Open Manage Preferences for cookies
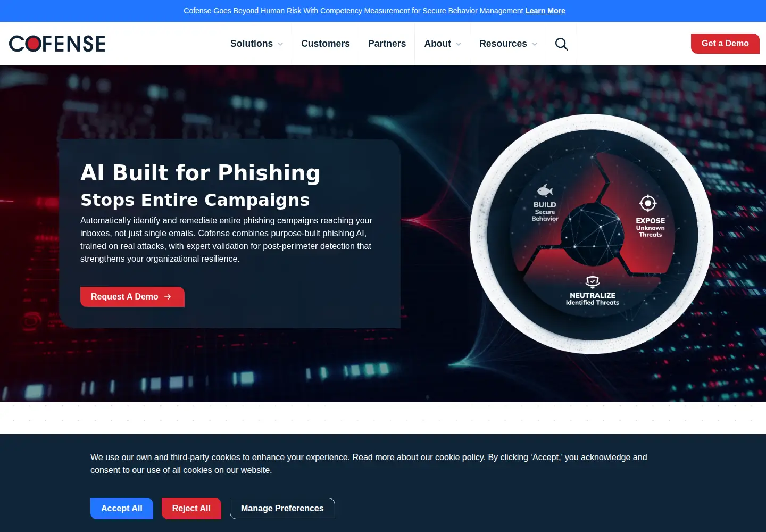Image resolution: width=766 pixels, height=532 pixels. pyautogui.click(x=282, y=509)
